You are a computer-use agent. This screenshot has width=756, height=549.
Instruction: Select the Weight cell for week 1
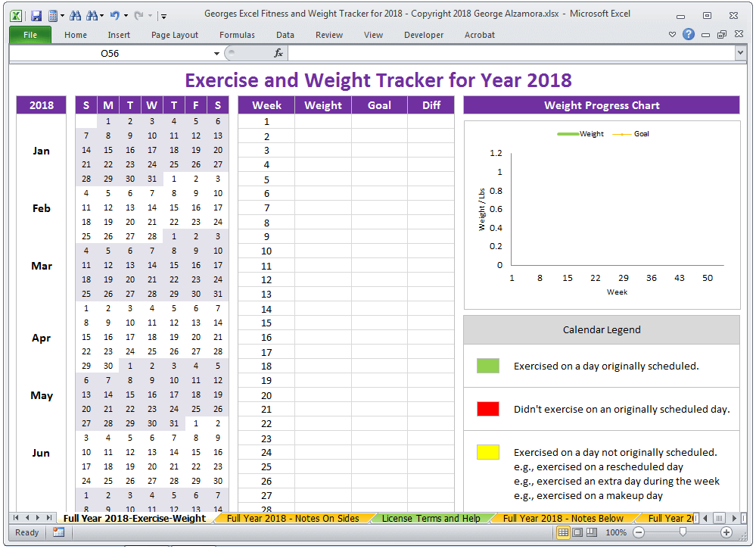point(323,122)
